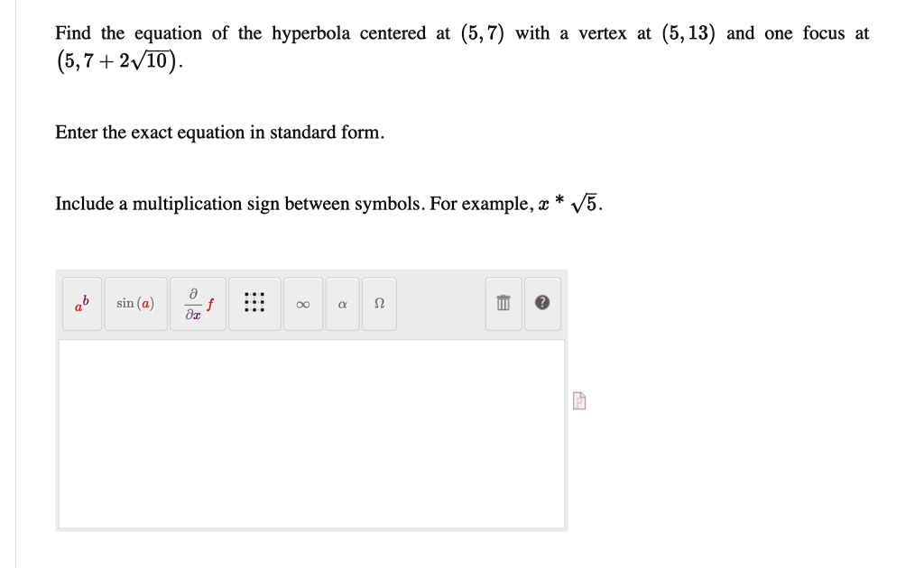Click the small document icon beside answer box
Image resolution: width=924 pixels, height=568 pixels.
tap(579, 401)
